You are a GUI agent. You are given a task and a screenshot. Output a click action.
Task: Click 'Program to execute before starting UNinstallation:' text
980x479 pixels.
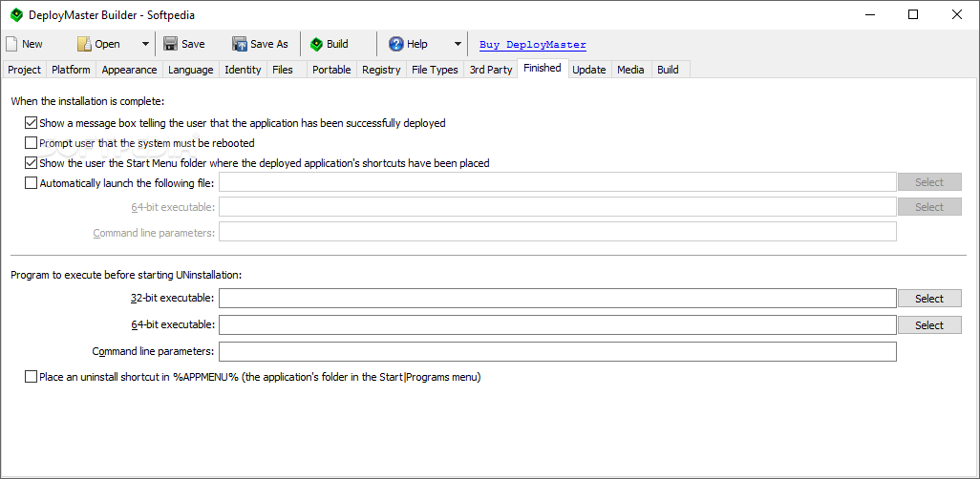[x=126, y=275]
